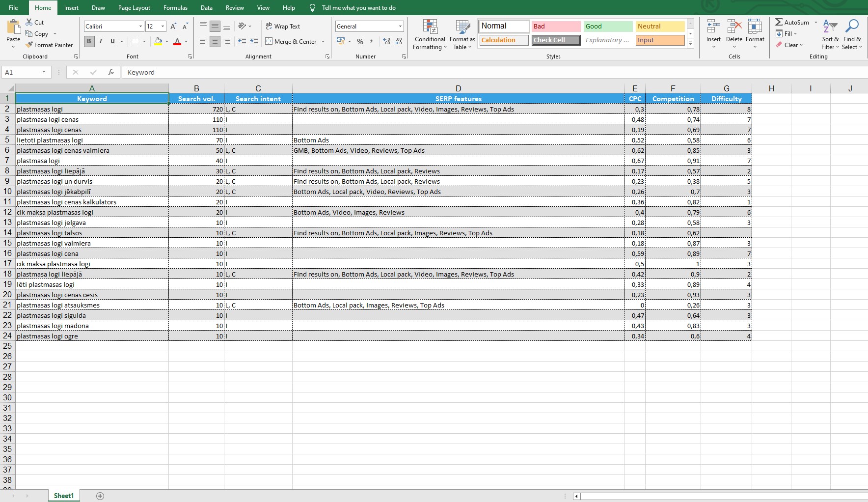
Task: Open the Name Box dropdown arrow
Action: [x=44, y=72]
